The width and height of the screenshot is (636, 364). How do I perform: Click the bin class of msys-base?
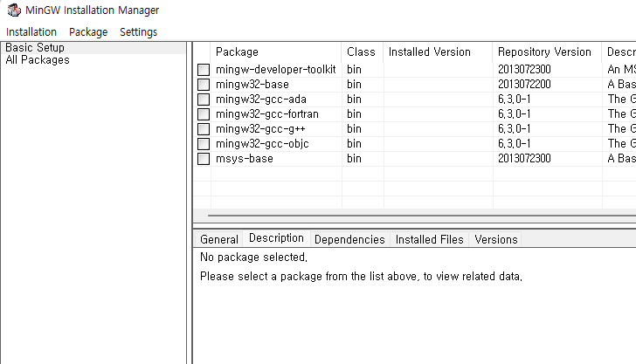point(354,159)
